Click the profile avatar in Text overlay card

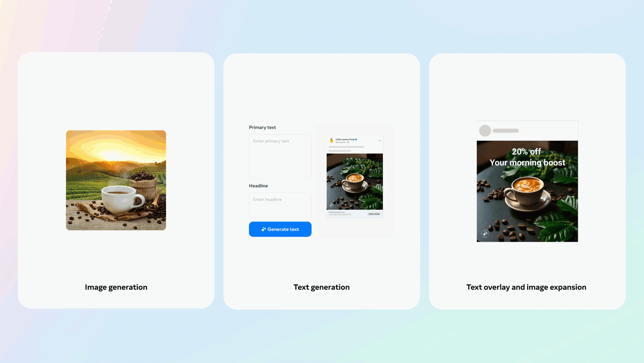point(485,130)
